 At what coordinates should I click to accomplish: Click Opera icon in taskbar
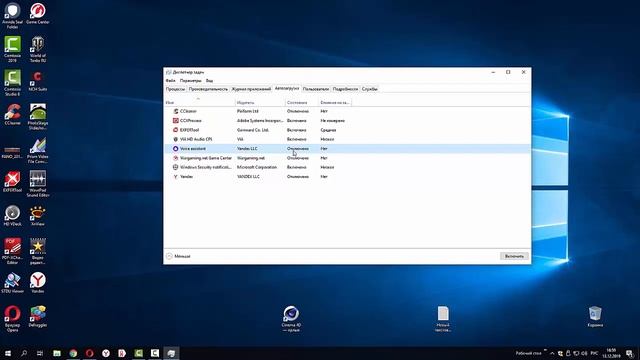[x=89, y=353]
